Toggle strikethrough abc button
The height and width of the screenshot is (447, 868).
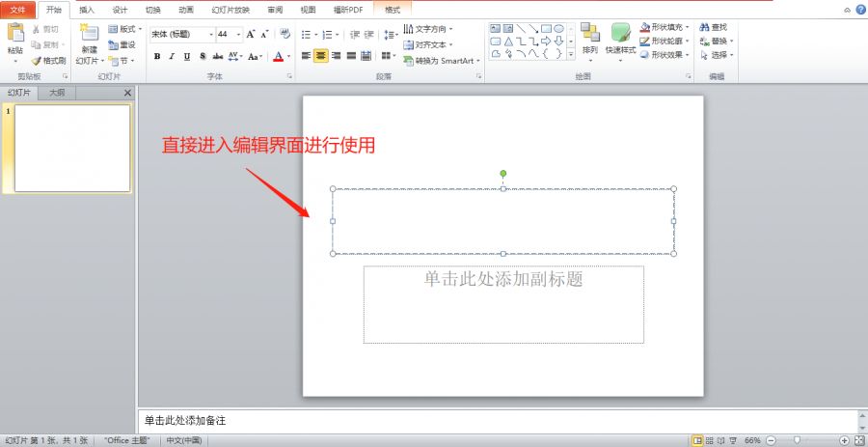(218, 56)
